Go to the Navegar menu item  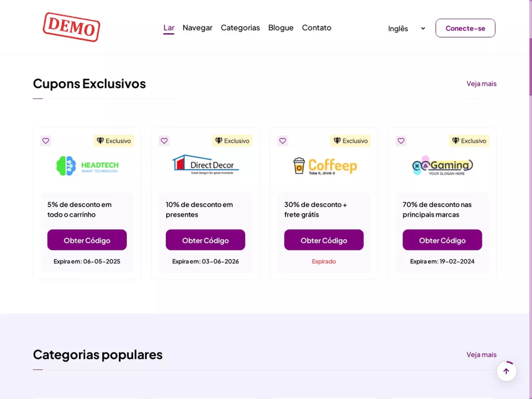(x=198, y=28)
